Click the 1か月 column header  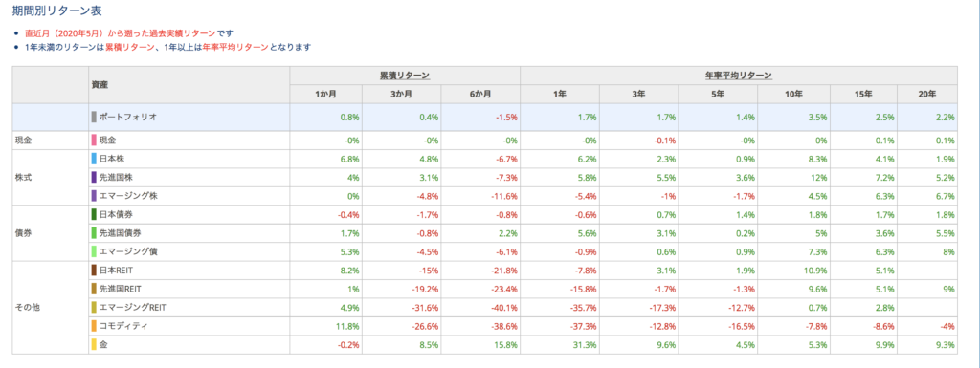click(x=325, y=95)
